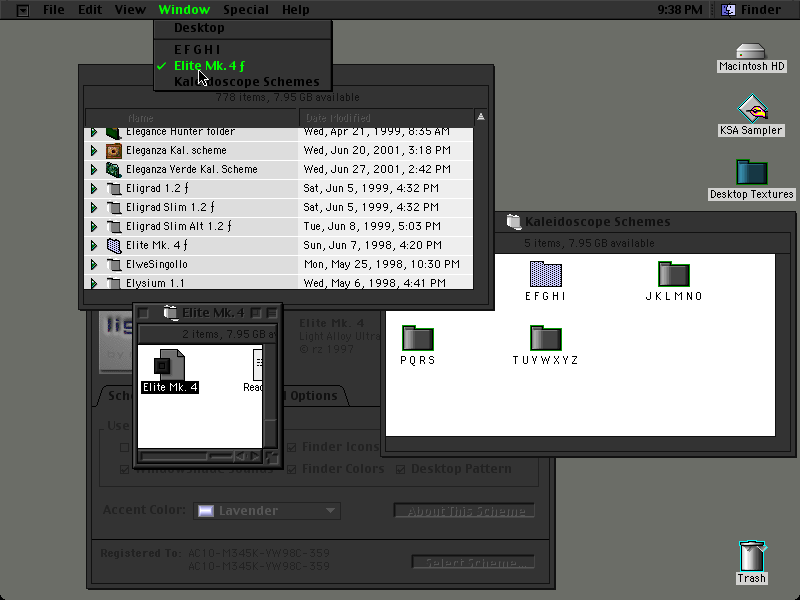
Task: Click the Eligrad Slim Alt 1.2 ƒ folder icon
Action: pos(113,226)
